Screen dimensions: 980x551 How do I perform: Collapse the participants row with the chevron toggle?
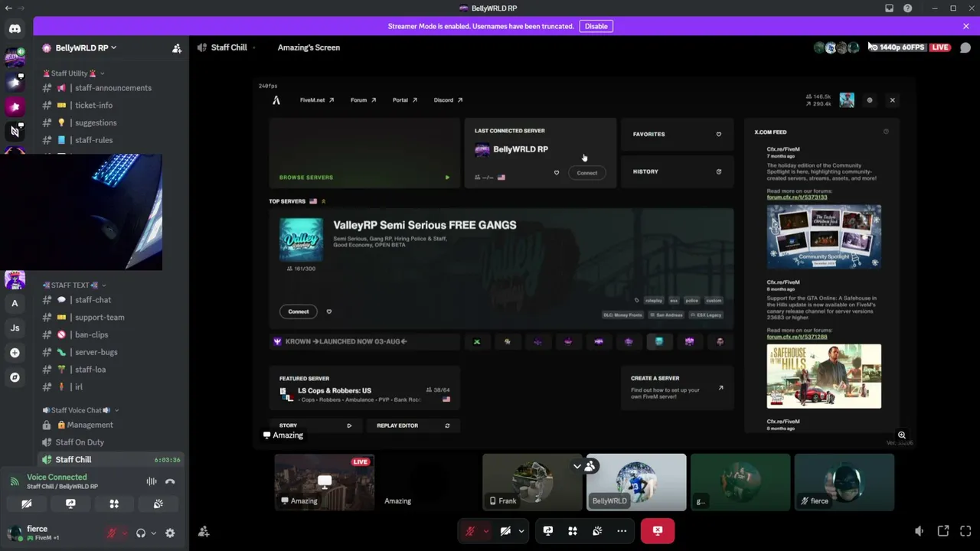point(577,466)
